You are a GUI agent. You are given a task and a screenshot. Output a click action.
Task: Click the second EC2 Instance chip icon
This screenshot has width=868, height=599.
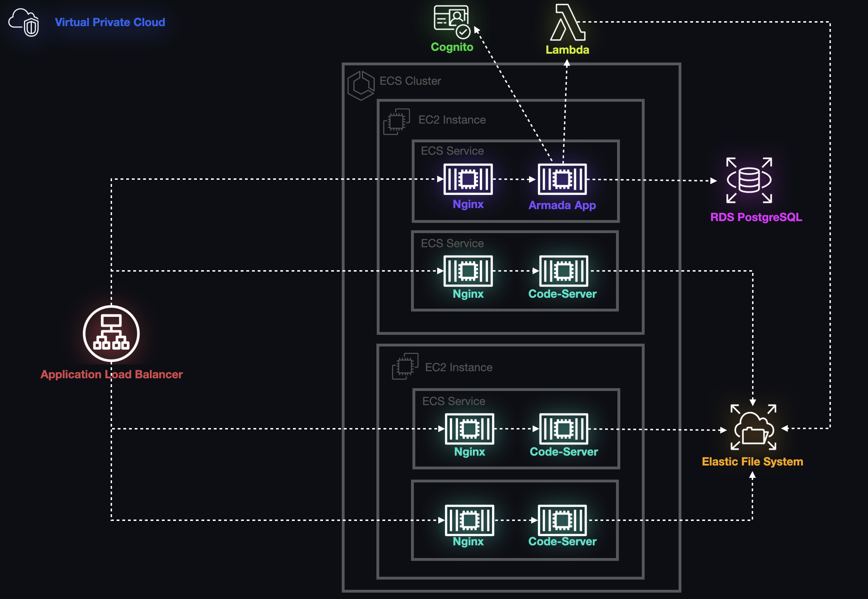pyautogui.click(x=405, y=366)
